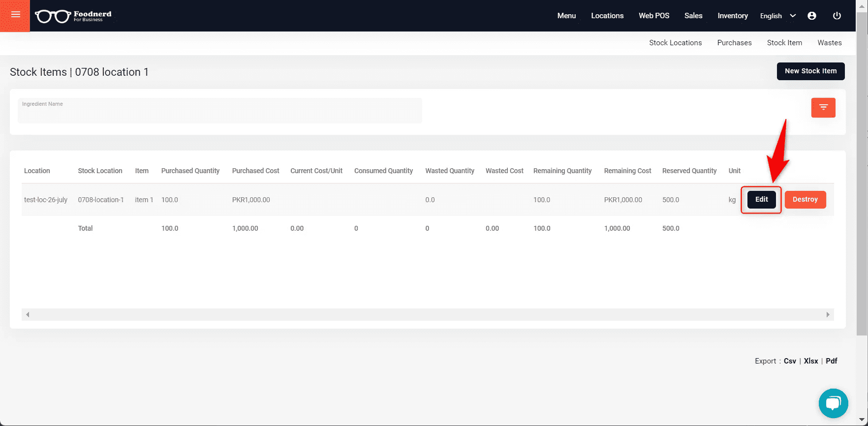868x426 pixels.
Task: Switch to Stock Item sub-tab
Action: pos(784,43)
